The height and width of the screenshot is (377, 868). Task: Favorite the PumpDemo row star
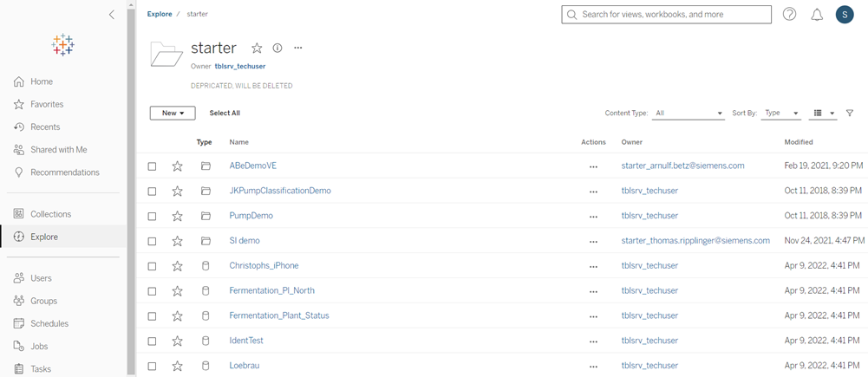[x=177, y=216]
